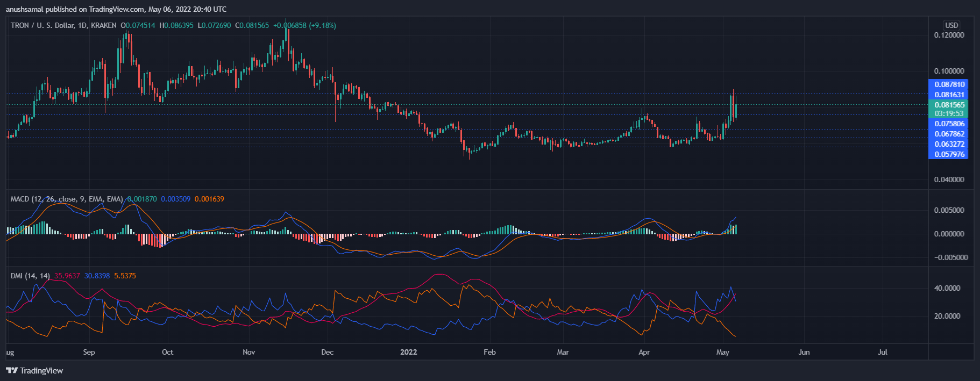Viewport: 980px width, 381px height.
Task: Click the green current price 0.081565 label
Action: pyautogui.click(x=949, y=105)
